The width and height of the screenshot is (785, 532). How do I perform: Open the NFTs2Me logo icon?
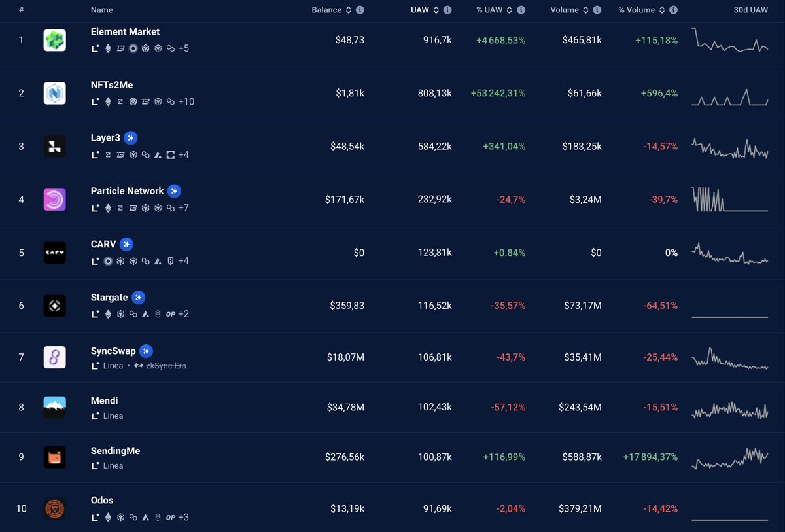54,93
